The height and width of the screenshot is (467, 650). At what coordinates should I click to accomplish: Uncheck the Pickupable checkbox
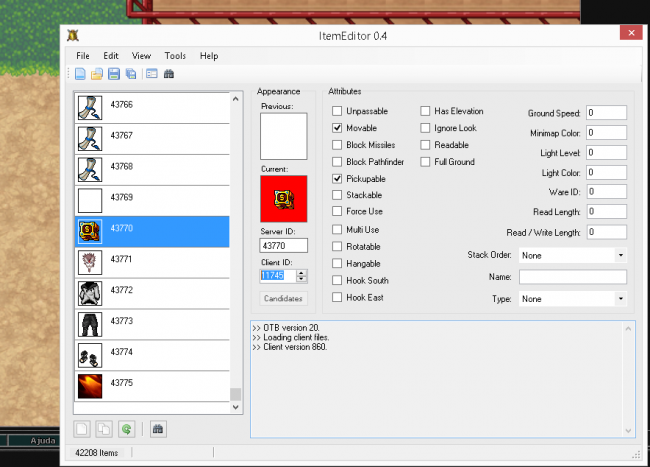pos(337,179)
